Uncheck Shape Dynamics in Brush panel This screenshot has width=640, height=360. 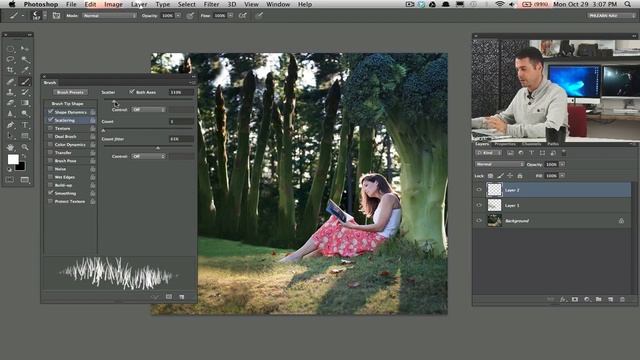pos(51,111)
